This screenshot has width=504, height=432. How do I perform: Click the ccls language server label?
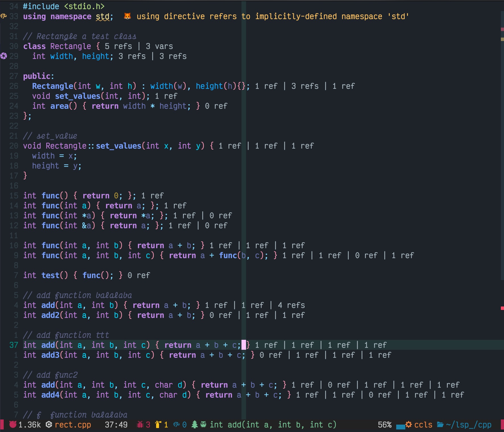423,425
